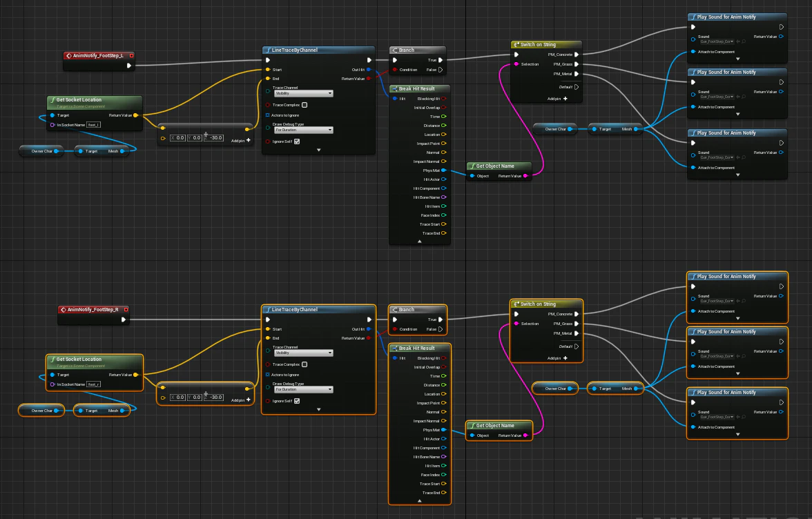The width and height of the screenshot is (812, 519).
Task: Click Trace End pin in FootStep_L Break Hit Result
Action: pos(444,233)
